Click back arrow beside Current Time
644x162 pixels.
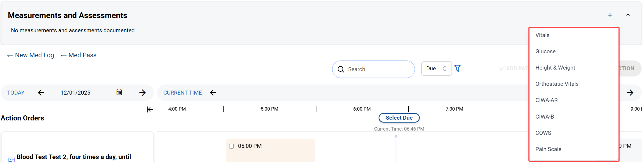pyautogui.click(x=213, y=92)
